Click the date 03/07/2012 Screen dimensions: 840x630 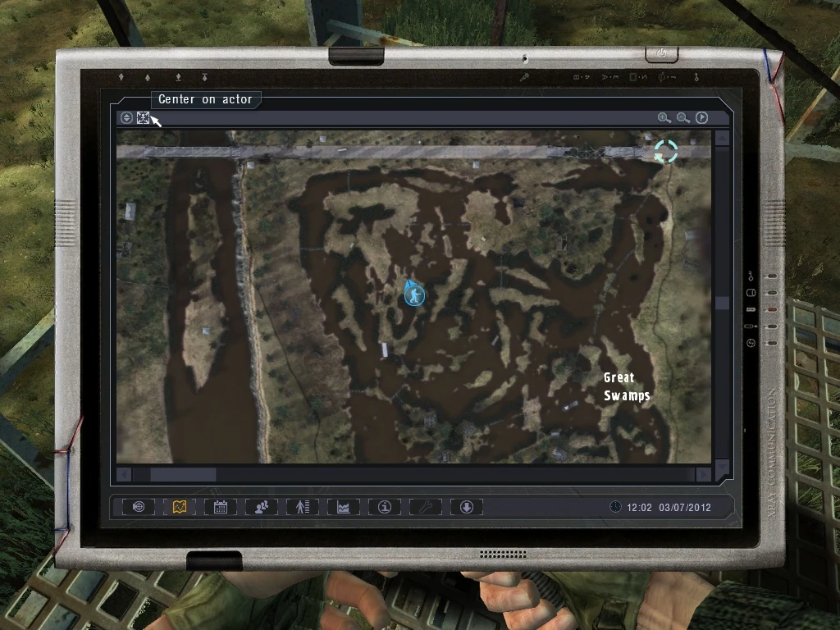pos(685,507)
